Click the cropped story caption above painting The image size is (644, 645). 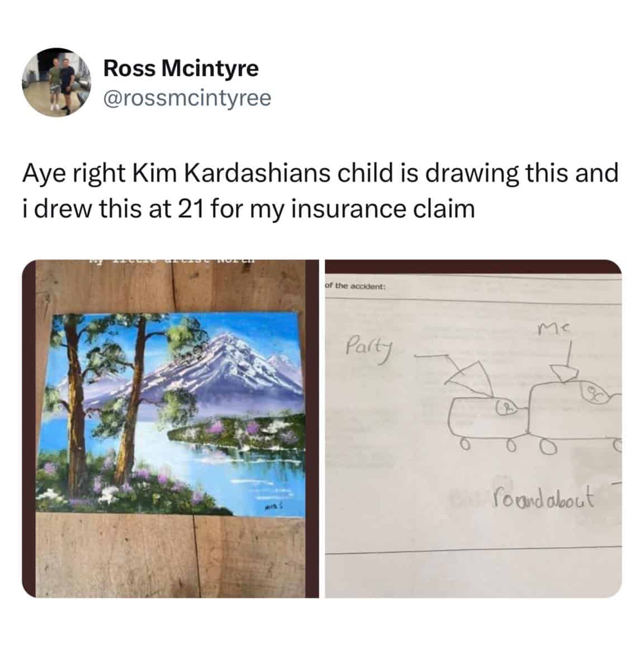point(172,261)
